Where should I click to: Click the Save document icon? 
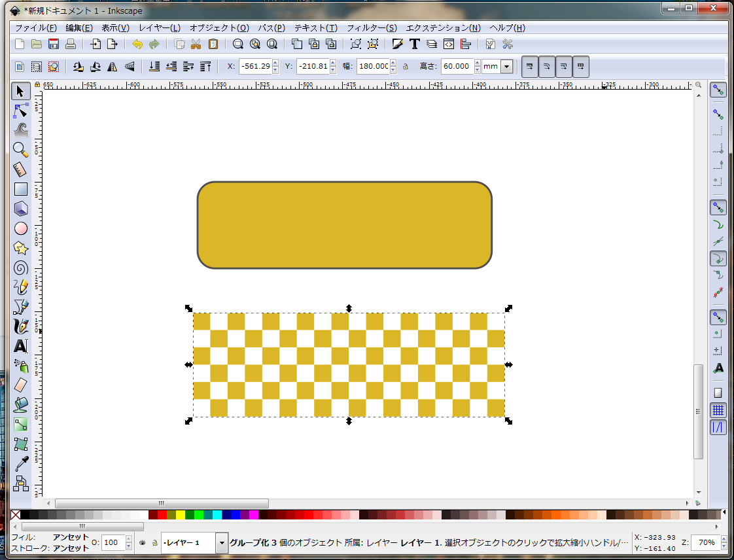point(54,44)
